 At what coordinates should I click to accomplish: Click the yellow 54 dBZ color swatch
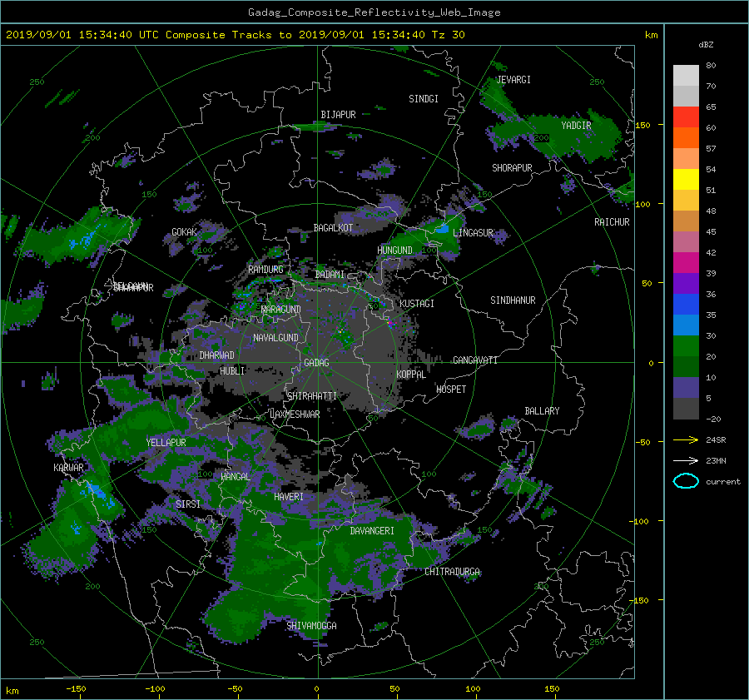(x=686, y=180)
